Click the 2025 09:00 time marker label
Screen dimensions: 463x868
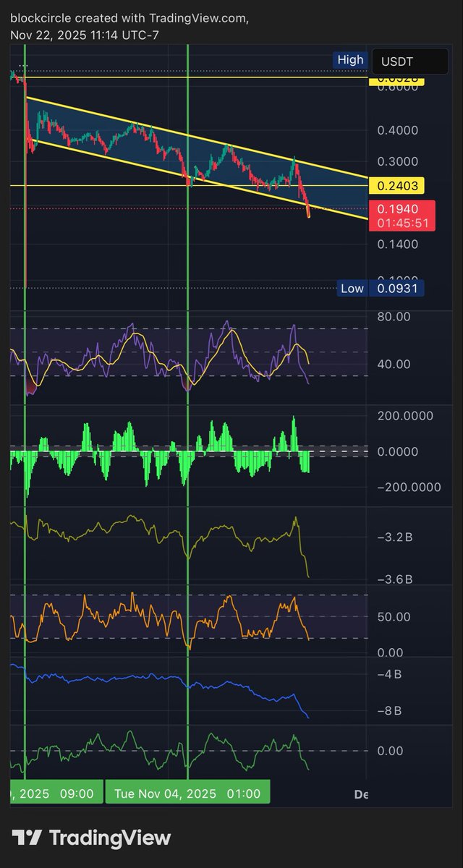tap(56, 793)
